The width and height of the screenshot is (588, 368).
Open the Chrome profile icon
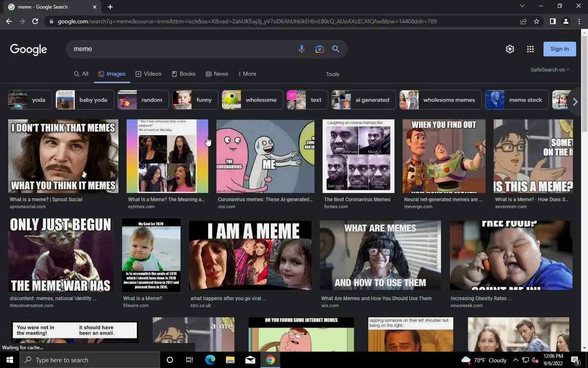[x=566, y=21]
